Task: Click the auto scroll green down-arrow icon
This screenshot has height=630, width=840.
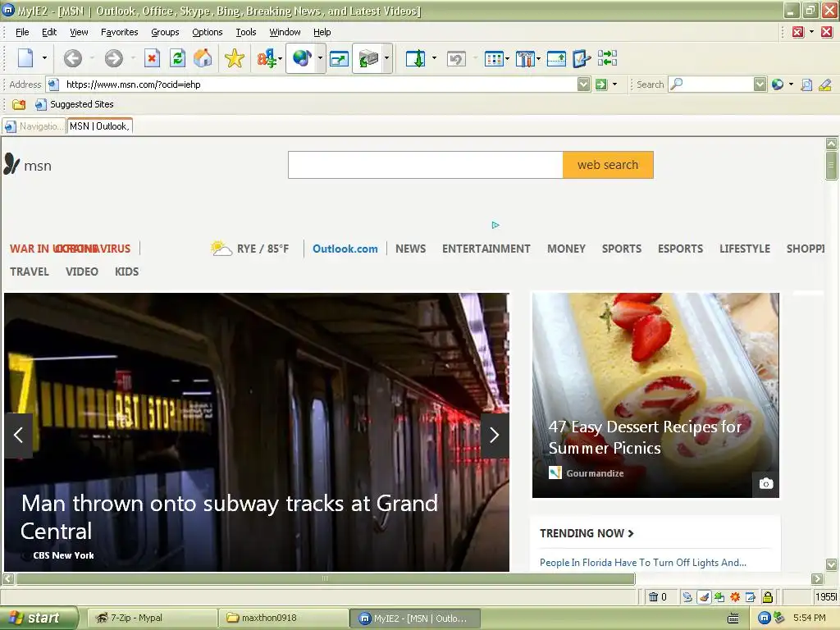Action: [416, 58]
